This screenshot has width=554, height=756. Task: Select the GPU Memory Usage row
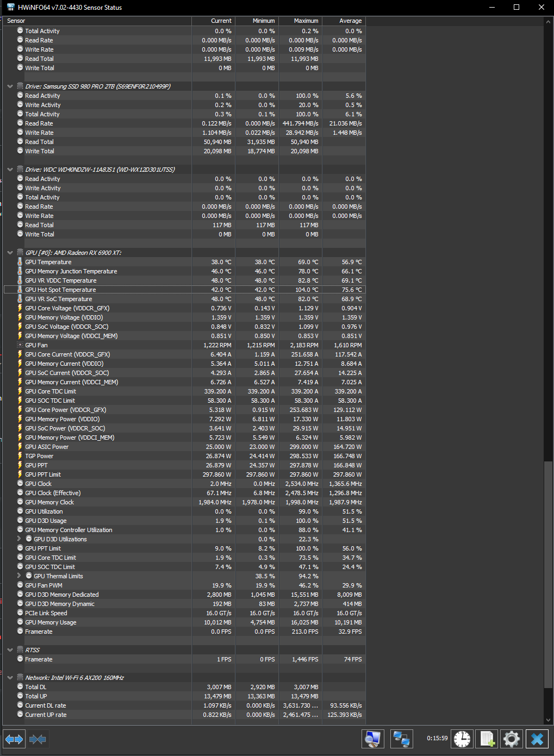point(184,622)
